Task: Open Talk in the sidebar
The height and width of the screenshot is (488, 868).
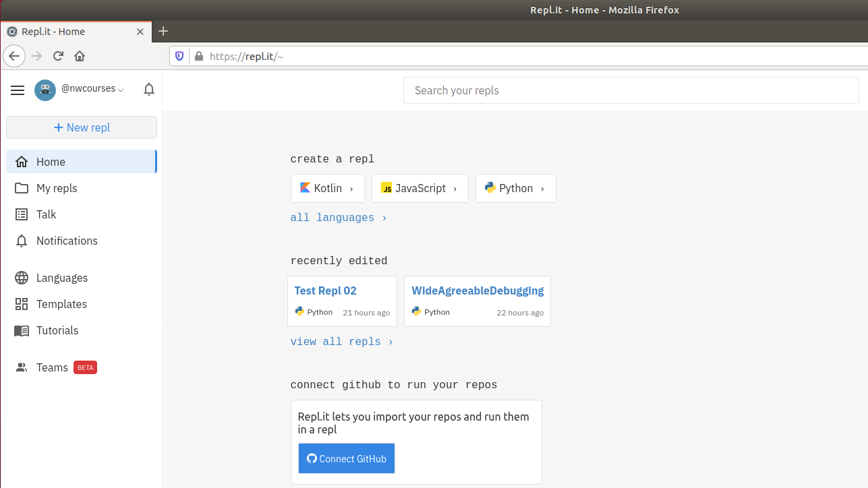Action: [81, 214]
